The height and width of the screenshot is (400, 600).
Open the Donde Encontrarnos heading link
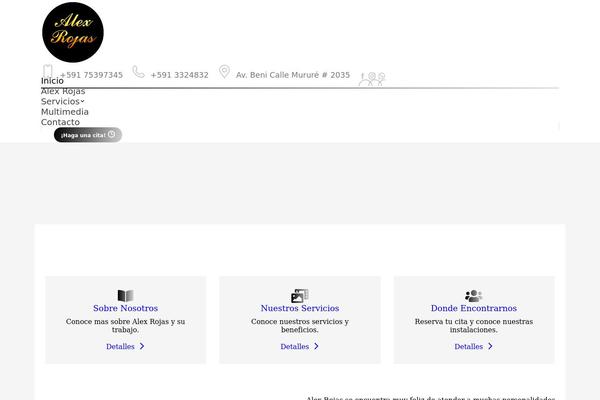click(474, 308)
